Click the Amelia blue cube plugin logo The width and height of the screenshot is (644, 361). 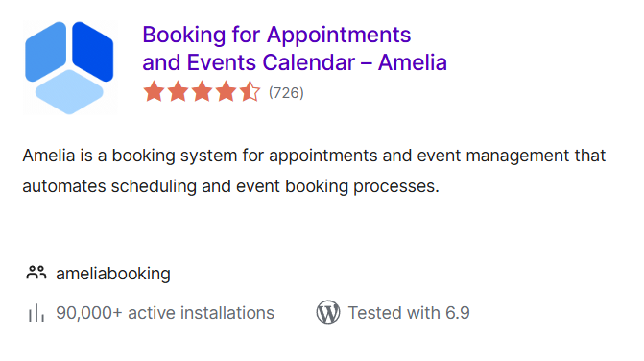69,68
